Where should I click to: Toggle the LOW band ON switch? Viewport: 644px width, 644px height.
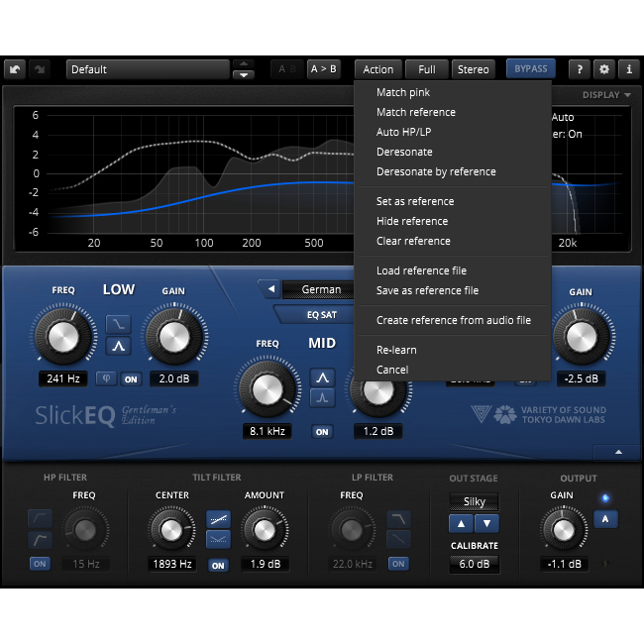pyautogui.click(x=131, y=379)
